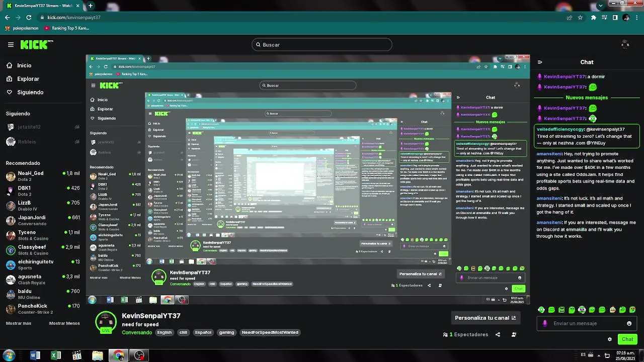Click the green Chat send button
644x362 pixels.
tap(627, 339)
